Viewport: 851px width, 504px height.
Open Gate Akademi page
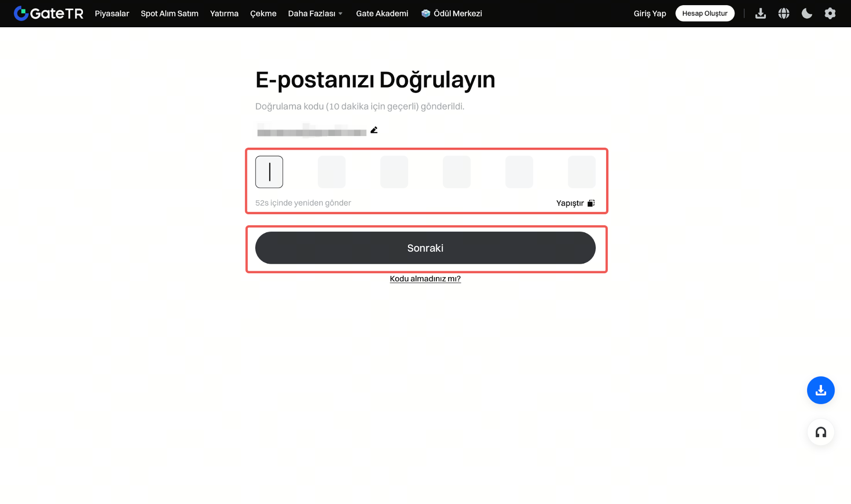pos(382,14)
